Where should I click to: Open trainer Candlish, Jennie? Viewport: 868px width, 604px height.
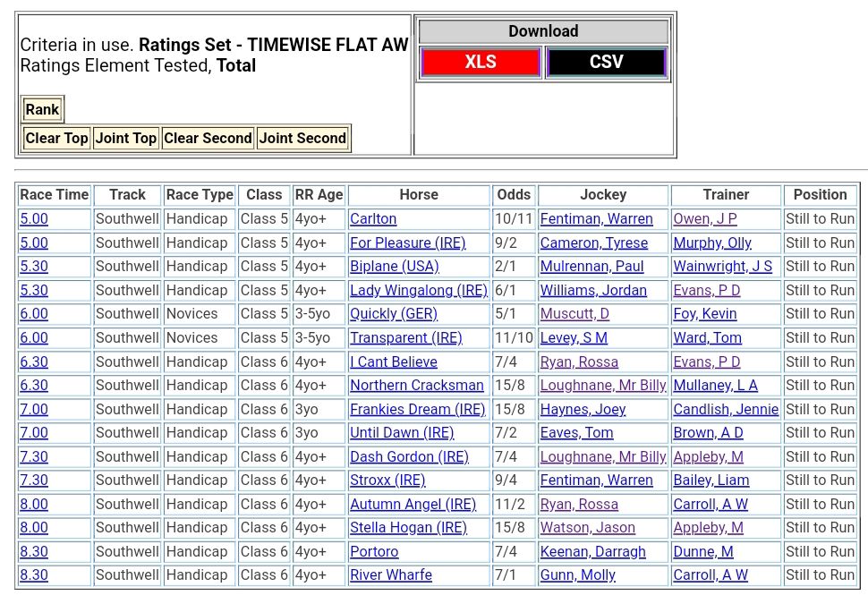[x=725, y=410]
